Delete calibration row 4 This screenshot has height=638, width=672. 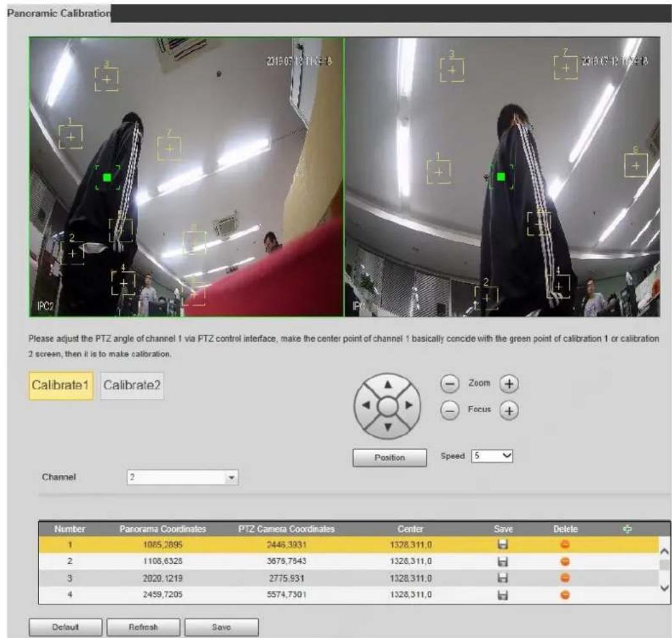565,595
